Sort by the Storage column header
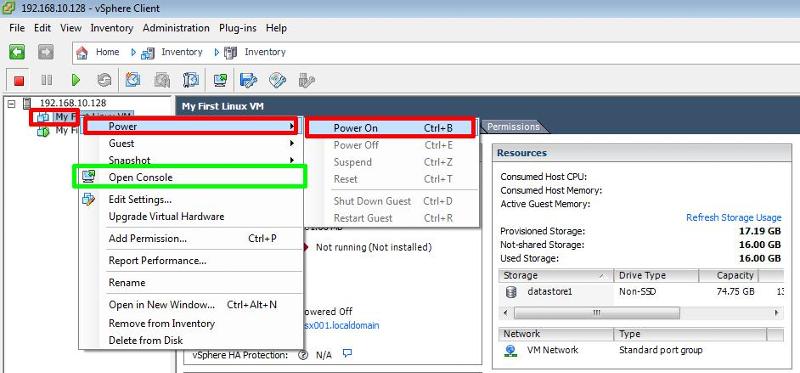 point(556,276)
